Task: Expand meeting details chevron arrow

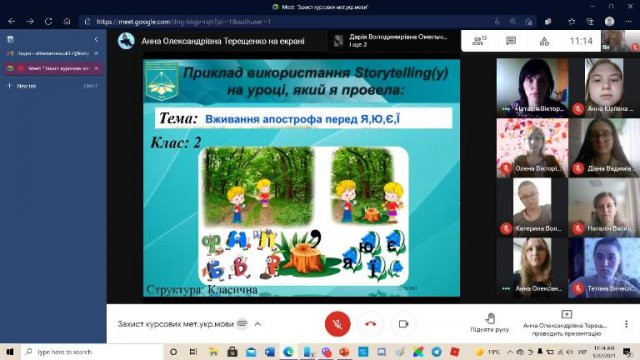Action: pos(258,324)
